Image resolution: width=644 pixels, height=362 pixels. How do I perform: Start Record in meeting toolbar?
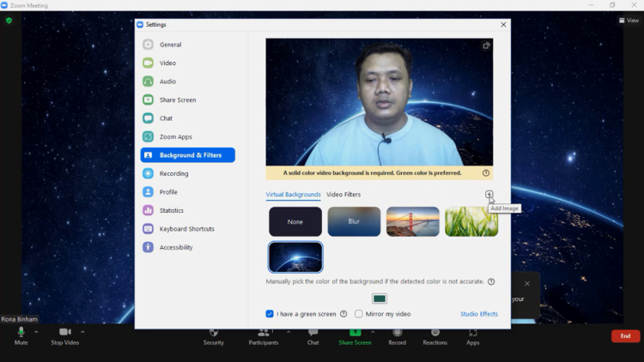pos(398,337)
